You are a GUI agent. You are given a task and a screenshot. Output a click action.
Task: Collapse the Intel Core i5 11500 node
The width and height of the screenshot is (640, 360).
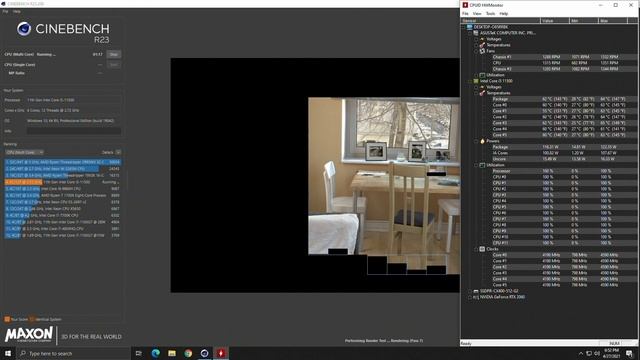pyautogui.click(x=470, y=81)
